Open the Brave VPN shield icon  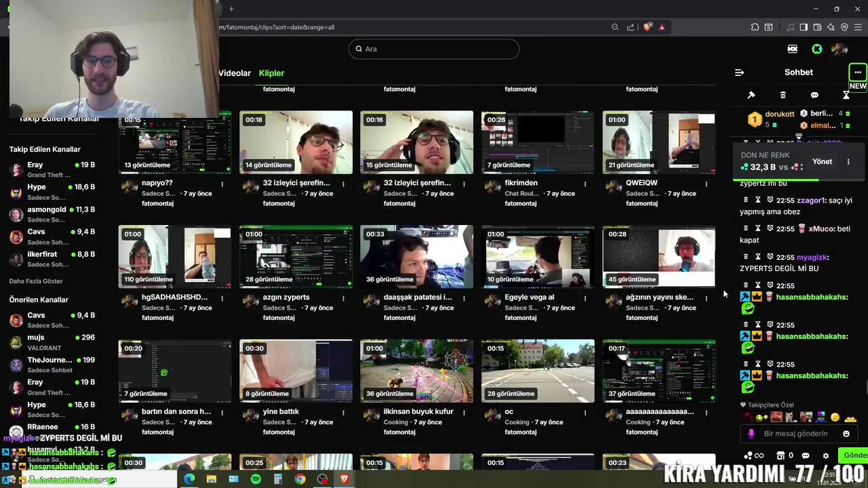pos(844,27)
